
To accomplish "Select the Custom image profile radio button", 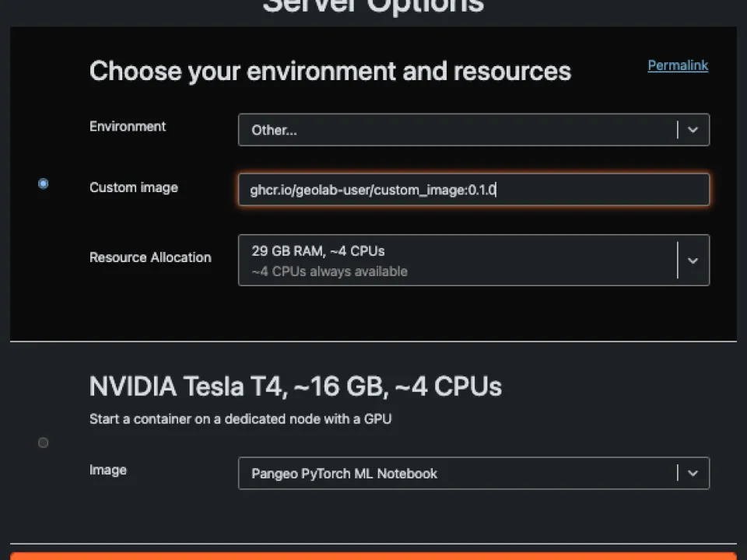I will tap(44, 184).
